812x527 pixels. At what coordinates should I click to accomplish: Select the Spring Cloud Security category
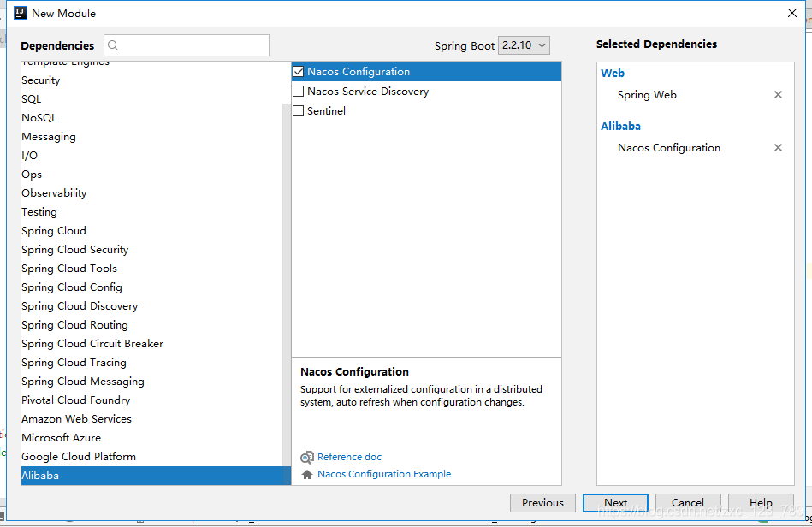pos(156,250)
